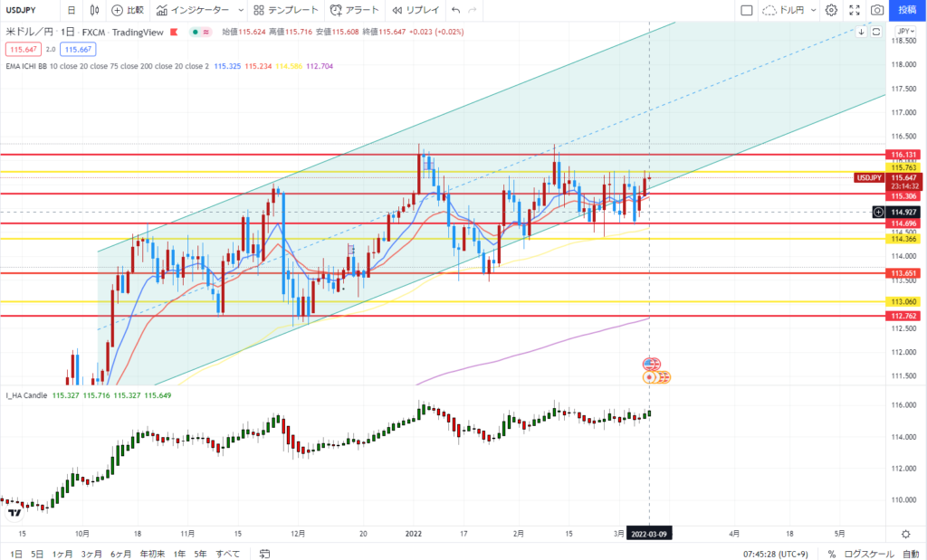Start bar リプレイ replay mode
This screenshot has width=927, height=560.
(416, 10)
